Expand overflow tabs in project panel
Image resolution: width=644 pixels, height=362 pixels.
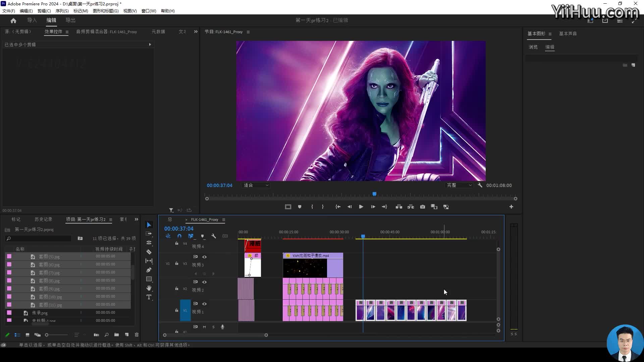(137, 219)
